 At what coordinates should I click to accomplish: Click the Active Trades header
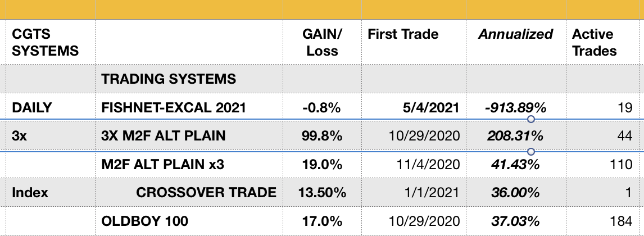(x=605, y=42)
